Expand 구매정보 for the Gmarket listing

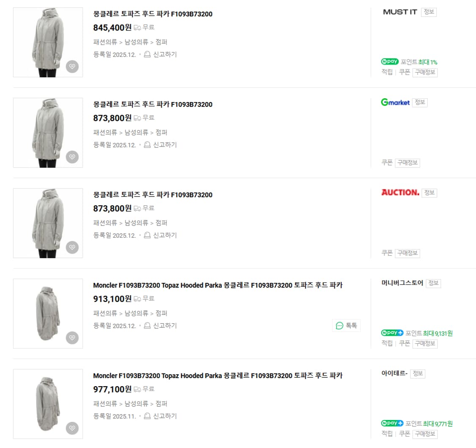click(x=407, y=163)
